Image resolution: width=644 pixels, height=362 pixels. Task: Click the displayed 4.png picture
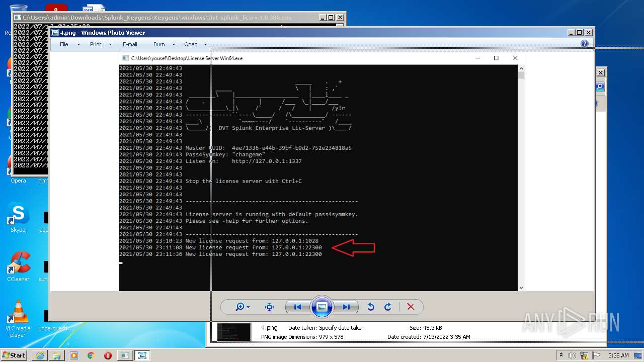(x=322, y=171)
